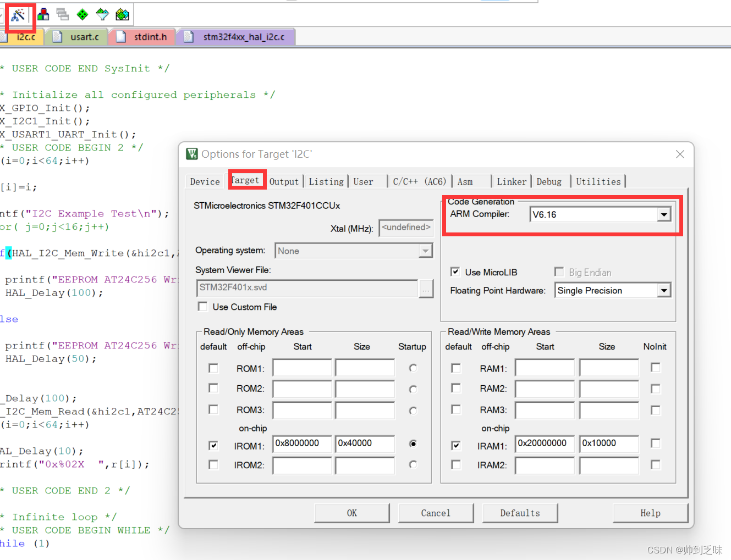731x560 pixels.
Task: Click the ROM1 Start input field
Action: click(x=303, y=368)
